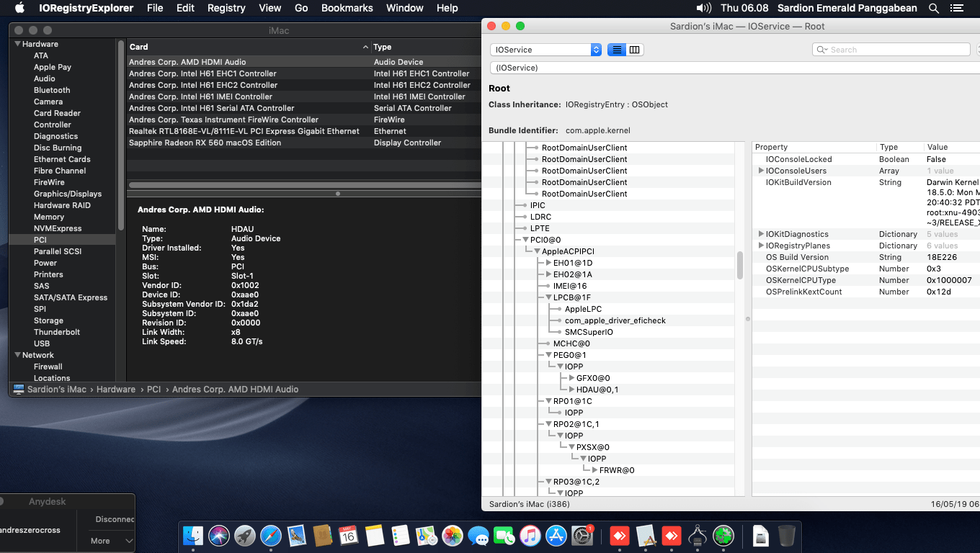Switch to the list view mode button
The width and height of the screenshot is (980, 553).
pos(617,50)
